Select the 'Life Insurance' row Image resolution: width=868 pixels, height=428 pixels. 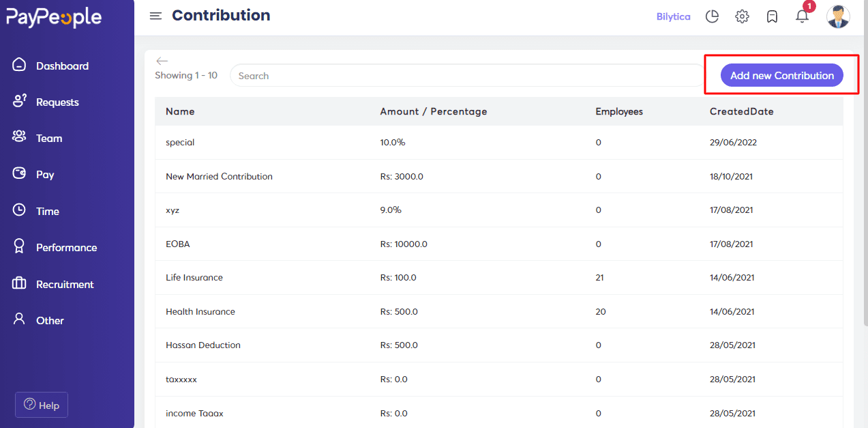pyautogui.click(x=499, y=277)
